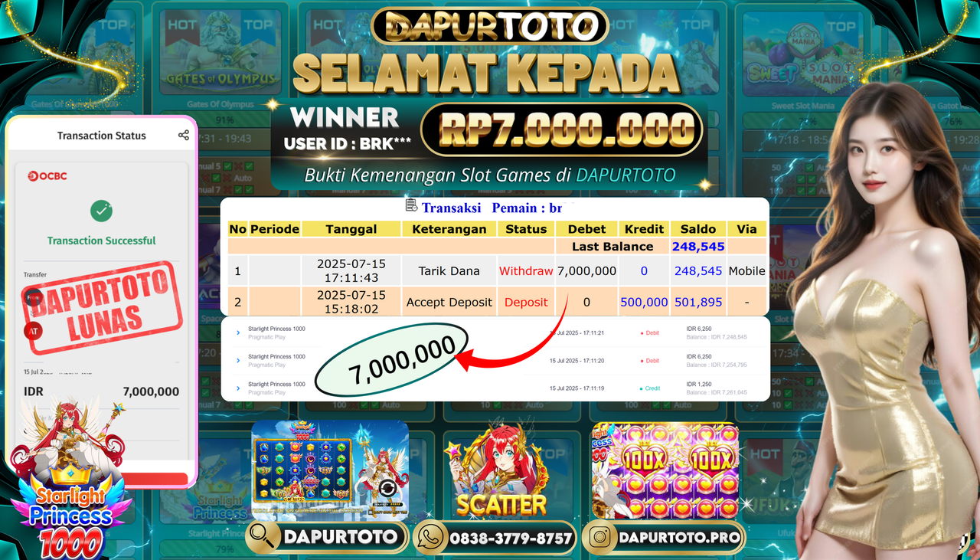The height and width of the screenshot is (560, 980).
Task: Click the magnifier search icon by DAPURTOTO
Action: (x=263, y=537)
